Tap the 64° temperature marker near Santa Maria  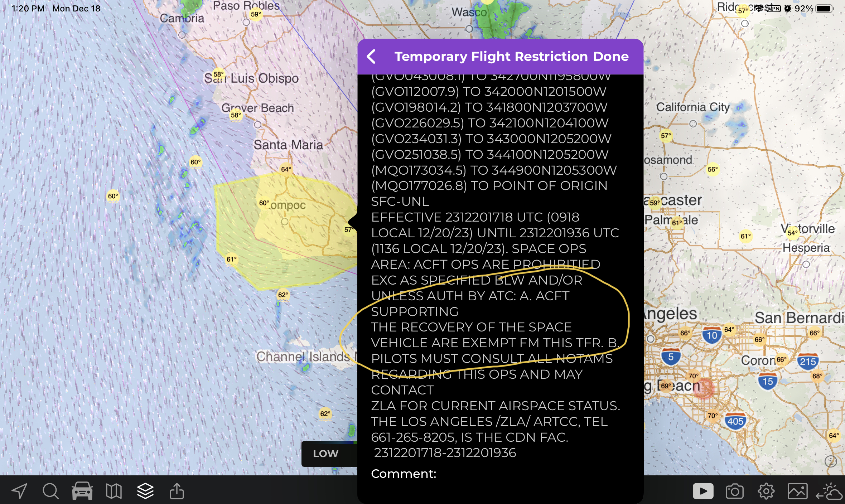286,169
